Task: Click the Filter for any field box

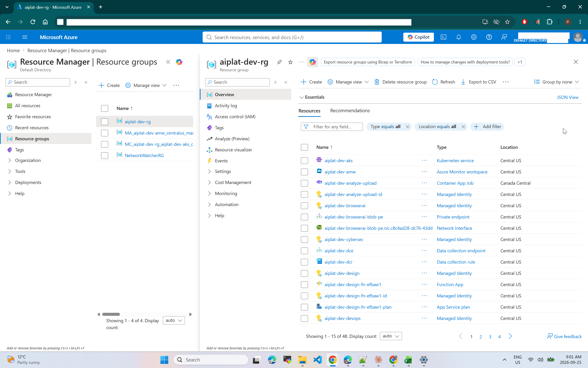Action: point(332,126)
